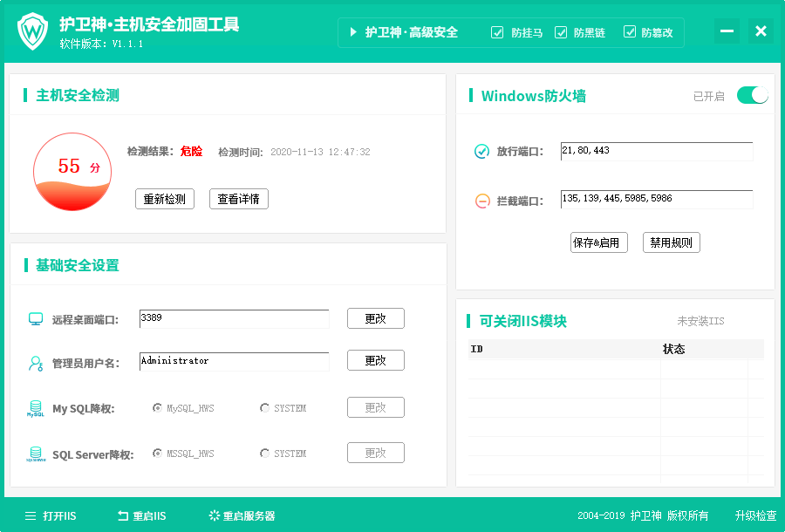This screenshot has width=785, height=532.
Task: Click 软件版本: V1.1.1 text
Action: [x=101, y=44]
